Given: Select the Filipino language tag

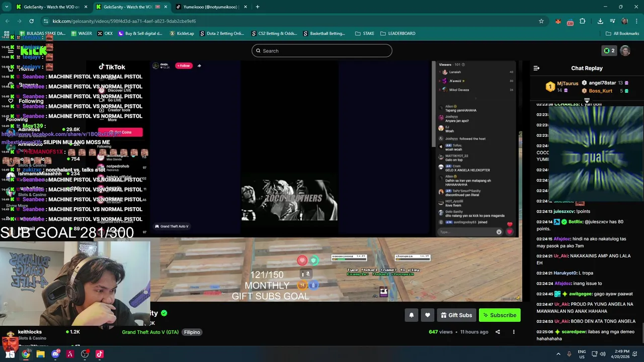Looking at the screenshot, I should pos(192,332).
